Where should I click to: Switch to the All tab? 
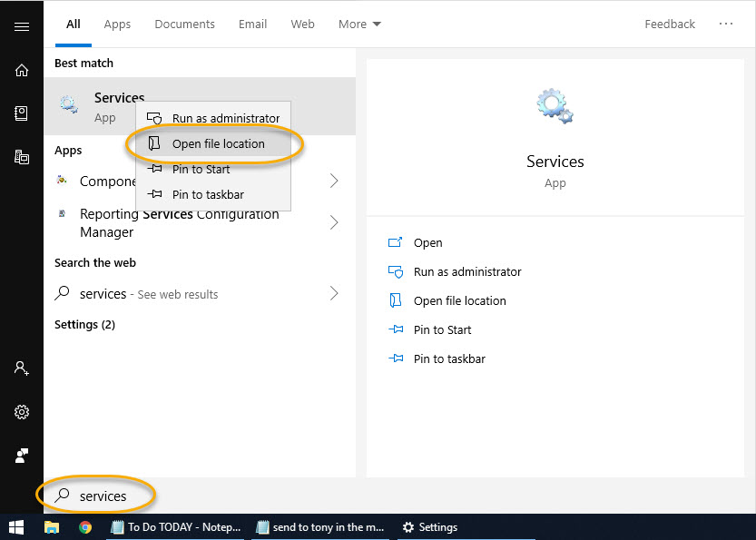tap(74, 25)
